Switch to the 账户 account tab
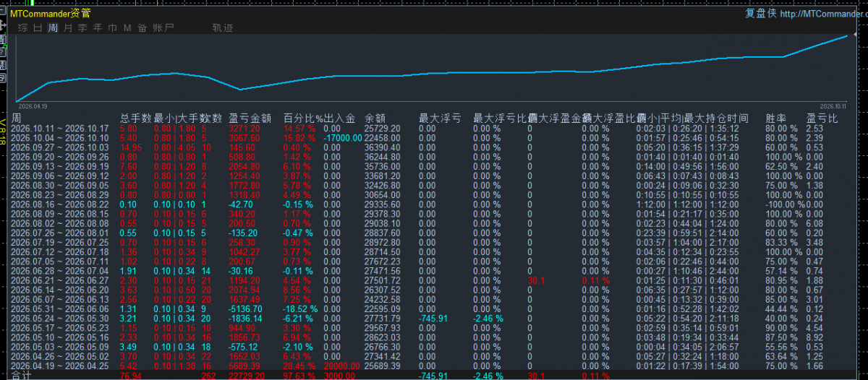This screenshot has width=868, height=380. click(x=163, y=28)
